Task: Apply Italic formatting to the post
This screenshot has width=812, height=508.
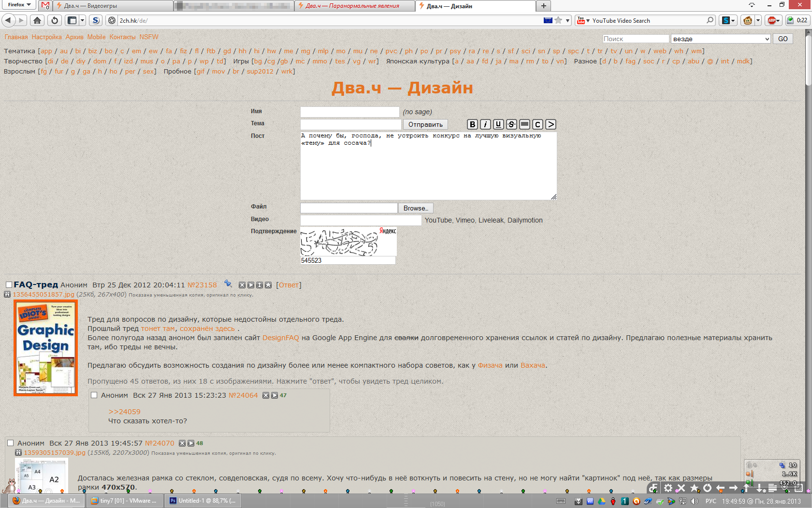Action: pos(486,124)
